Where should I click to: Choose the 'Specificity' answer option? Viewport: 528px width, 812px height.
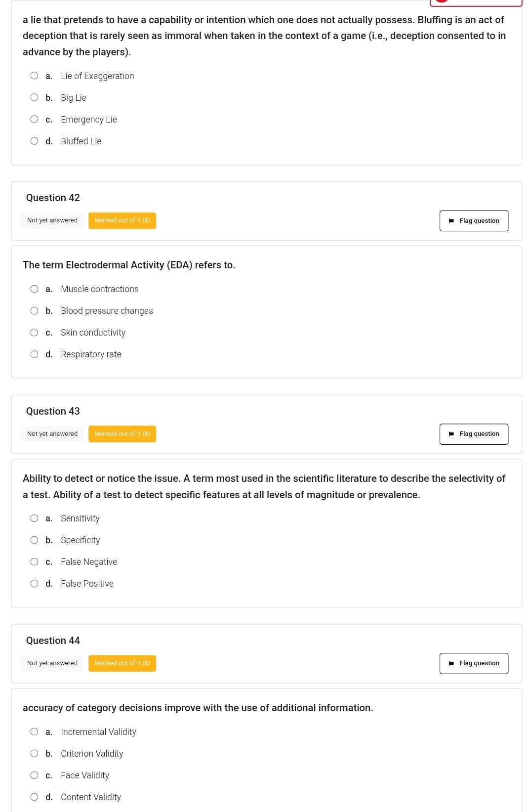(x=34, y=540)
